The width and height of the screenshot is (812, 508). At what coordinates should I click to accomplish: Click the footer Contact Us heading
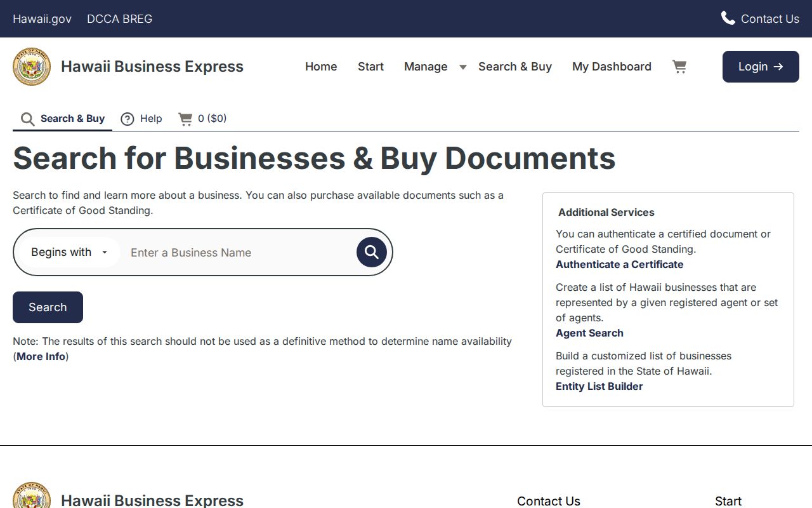coord(549,501)
